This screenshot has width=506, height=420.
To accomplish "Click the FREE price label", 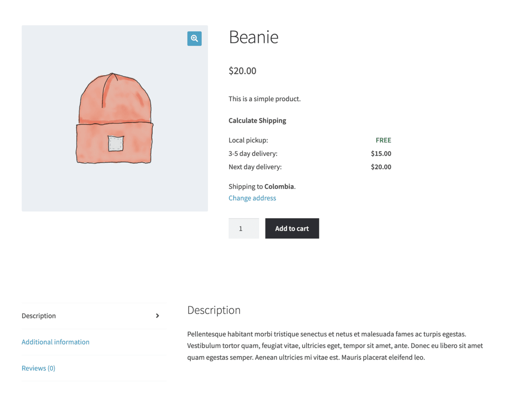I will (383, 140).
